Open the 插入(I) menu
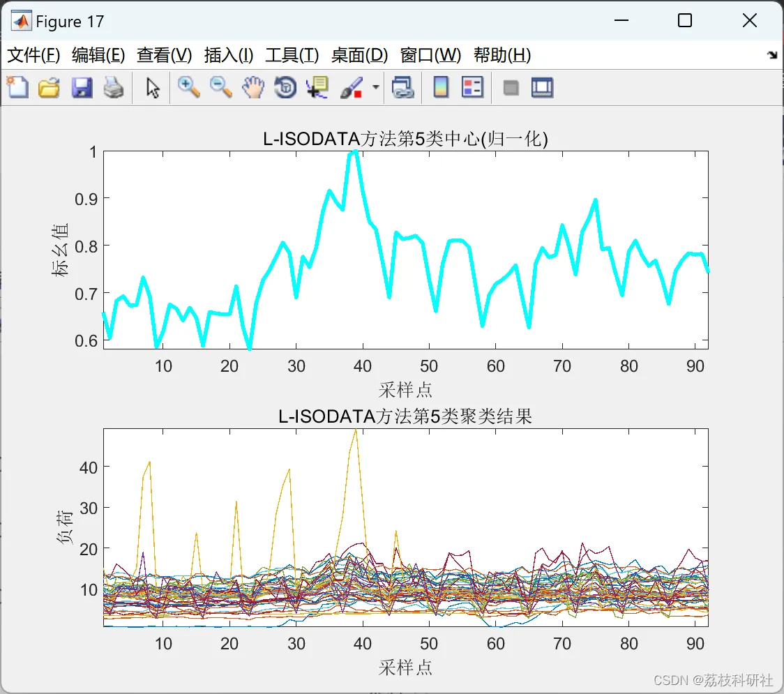This screenshot has height=694, width=784. [x=229, y=55]
